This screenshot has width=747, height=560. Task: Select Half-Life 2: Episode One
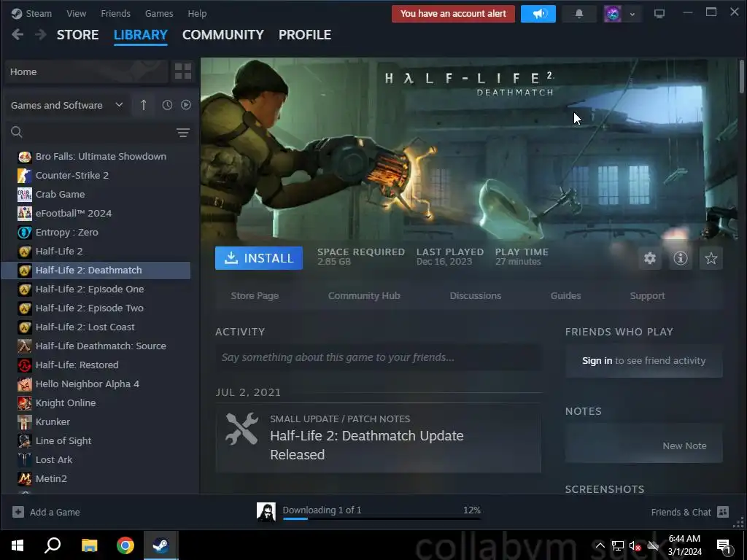click(x=96, y=289)
